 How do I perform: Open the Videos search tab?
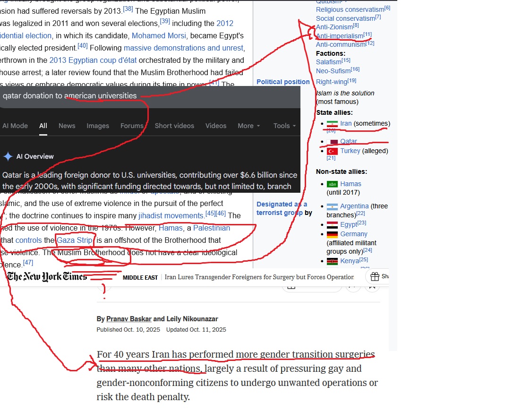216,126
